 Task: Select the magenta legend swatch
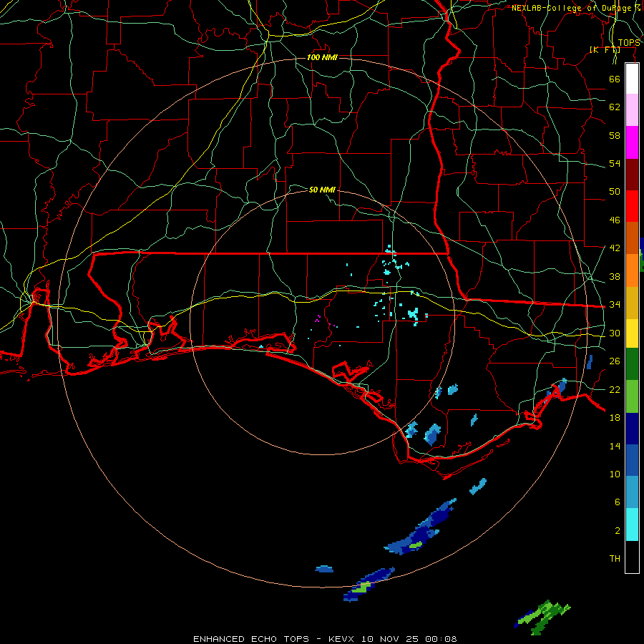(632, 142)
